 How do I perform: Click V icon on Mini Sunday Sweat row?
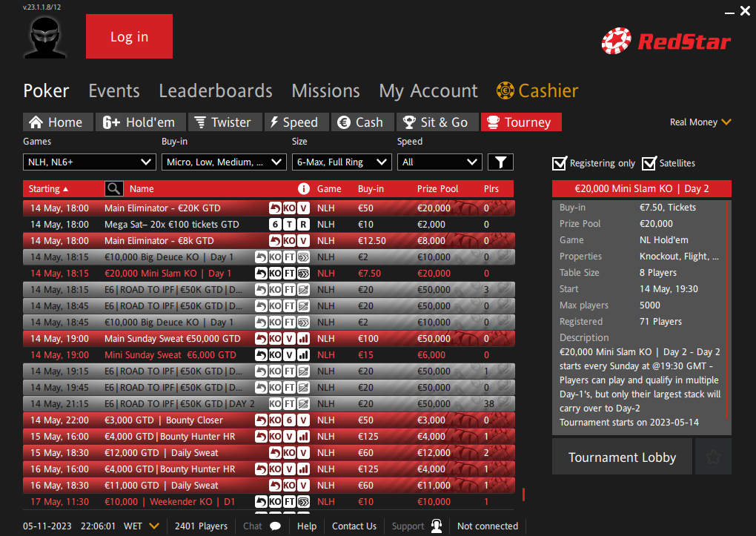pos(289,355)
